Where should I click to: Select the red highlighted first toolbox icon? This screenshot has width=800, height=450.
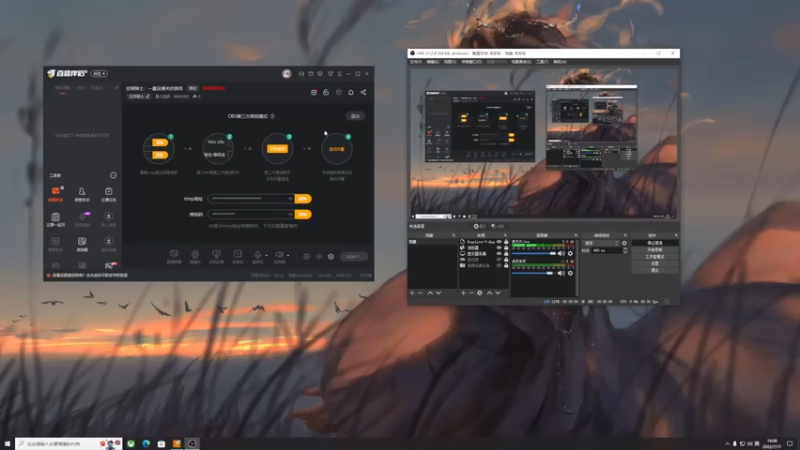coord(56,194)
